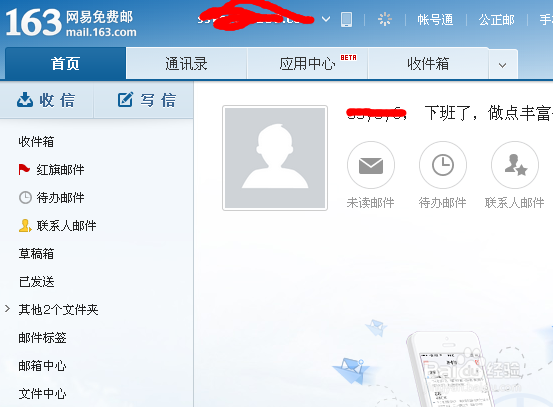Open contact mail via person-star icon
This screenshot has width=553, height=407.
515,165
